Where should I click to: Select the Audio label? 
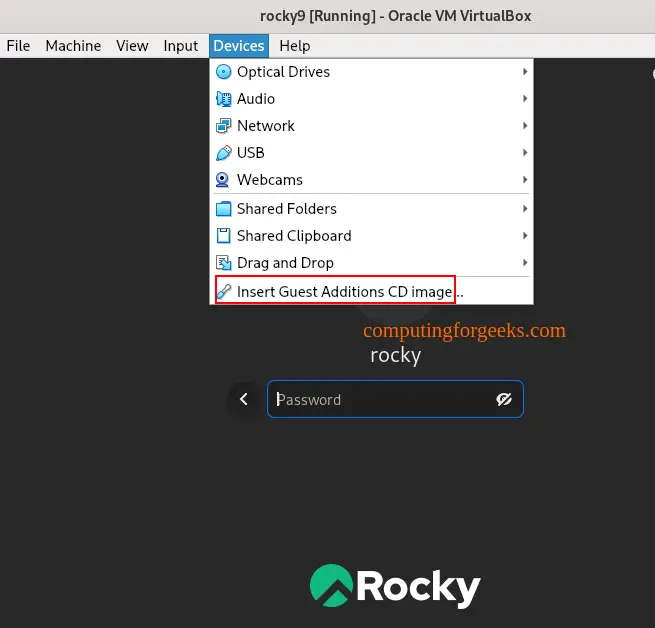point(256,99)
